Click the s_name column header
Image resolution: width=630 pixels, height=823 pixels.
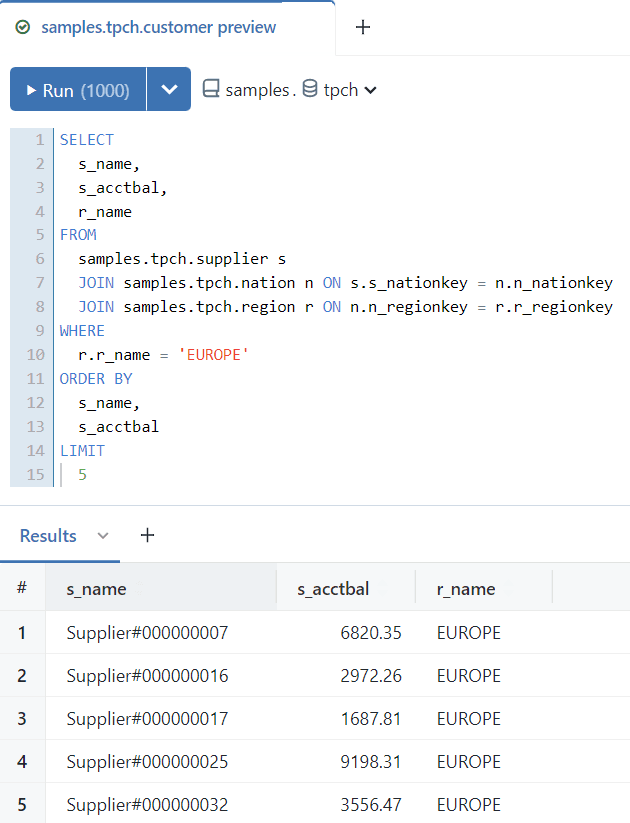click(x=96, y=589)
